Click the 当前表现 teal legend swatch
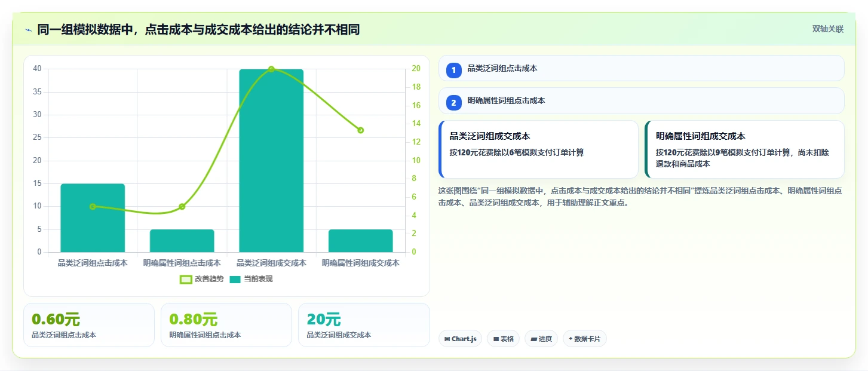 235,279
